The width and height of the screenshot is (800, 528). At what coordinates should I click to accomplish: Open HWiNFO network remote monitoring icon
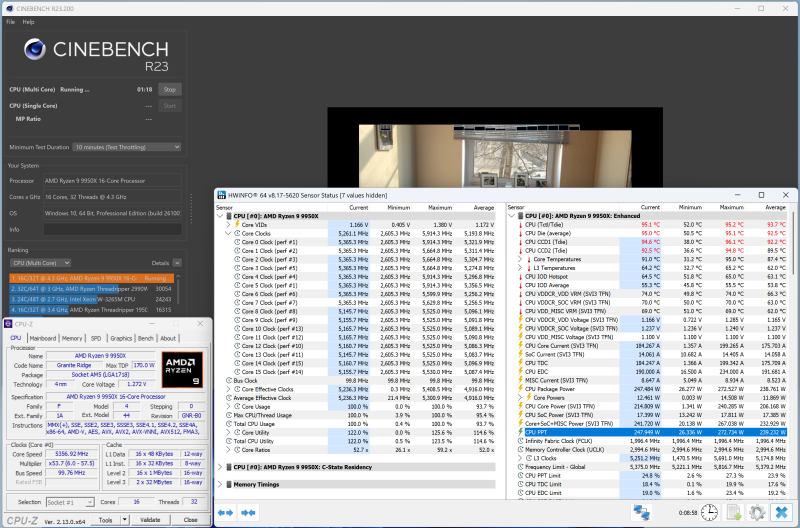(x=641, y=511)
